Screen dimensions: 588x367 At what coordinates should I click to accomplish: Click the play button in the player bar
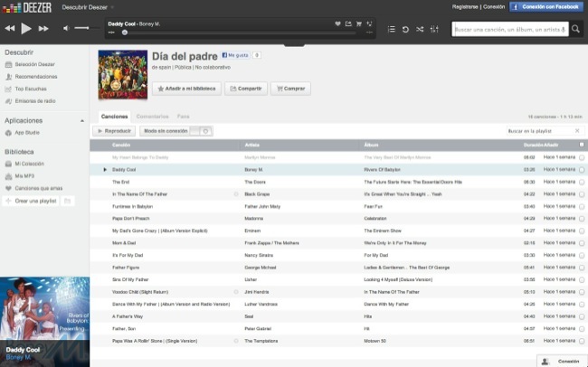coord(26,29)
